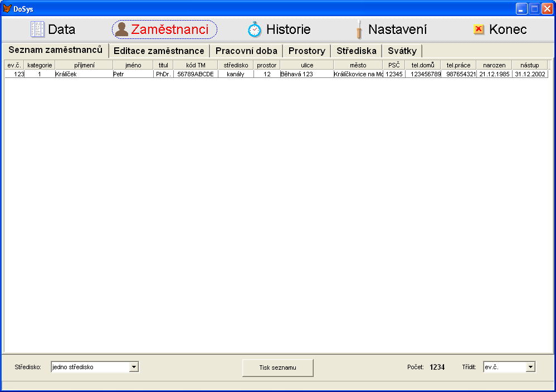Click the Zaměstnanci person icon
The width and height of the screenshot is (556, 392).
[121, 30]
